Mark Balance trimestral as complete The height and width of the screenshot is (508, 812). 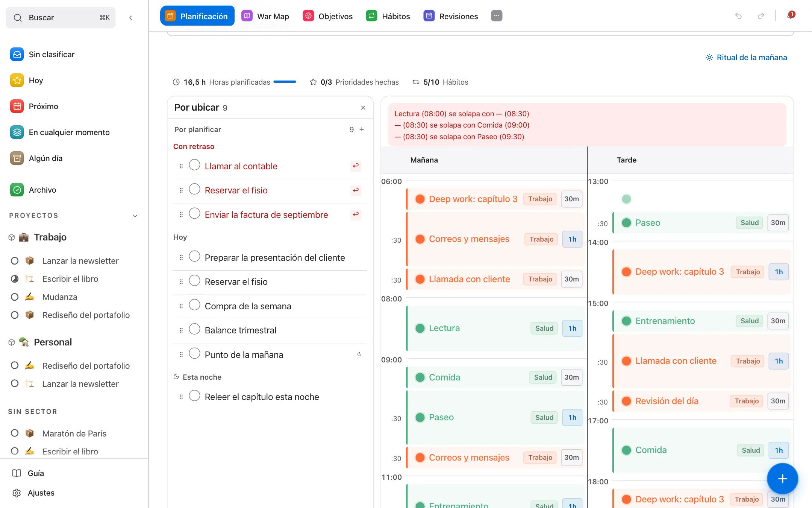tap(194, 329)
